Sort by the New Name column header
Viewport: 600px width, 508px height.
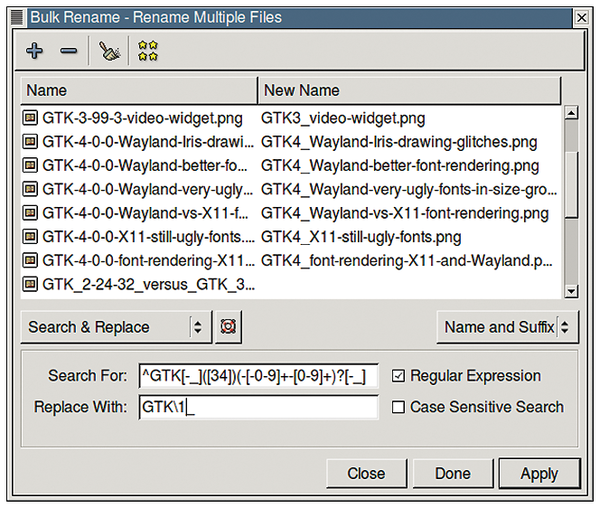(409, 90)
